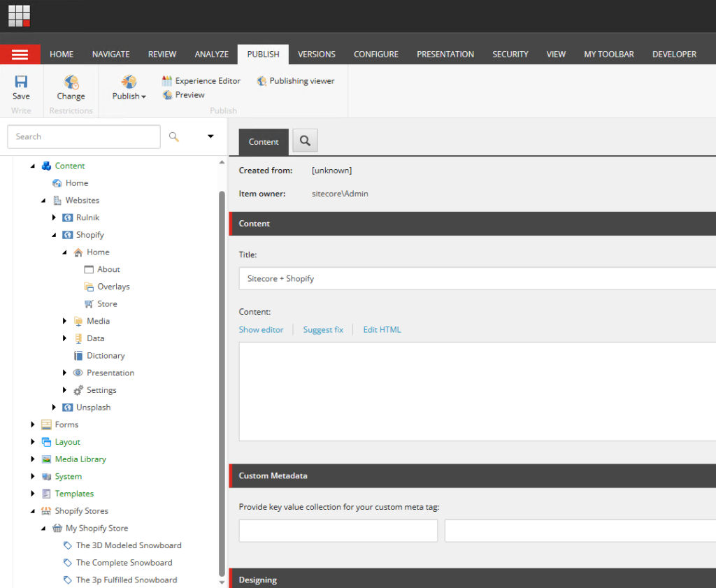
Task: Expand the Media Library node
Action: point(33,459)
